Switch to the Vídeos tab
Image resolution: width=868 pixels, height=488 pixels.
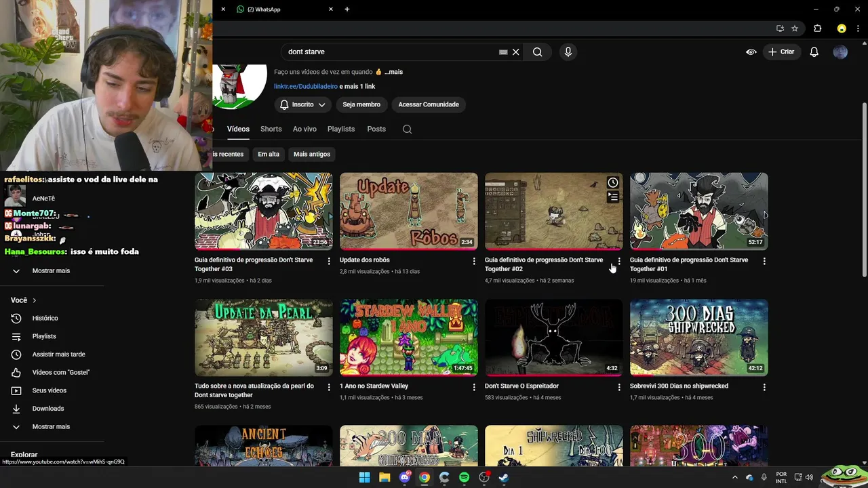pyautogui.click(x=238, y=129)
